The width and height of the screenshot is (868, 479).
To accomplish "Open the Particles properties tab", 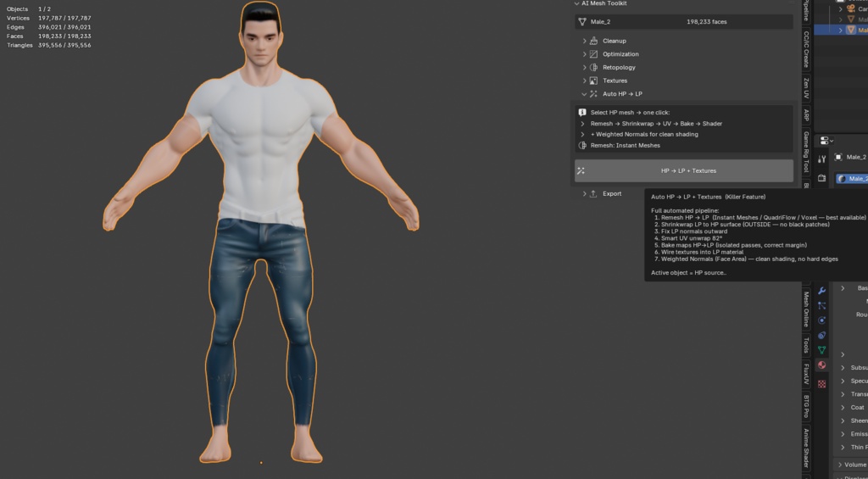I will (x=822, y=306).
